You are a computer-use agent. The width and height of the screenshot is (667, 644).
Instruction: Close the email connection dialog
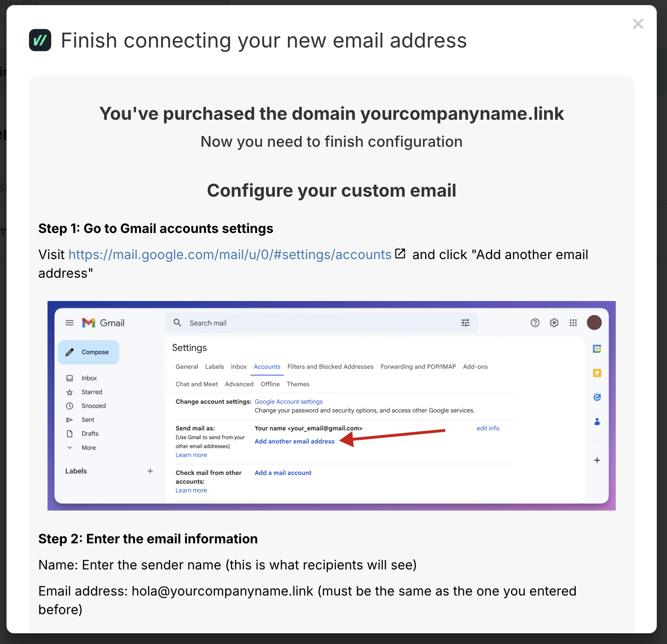point(638,24)
